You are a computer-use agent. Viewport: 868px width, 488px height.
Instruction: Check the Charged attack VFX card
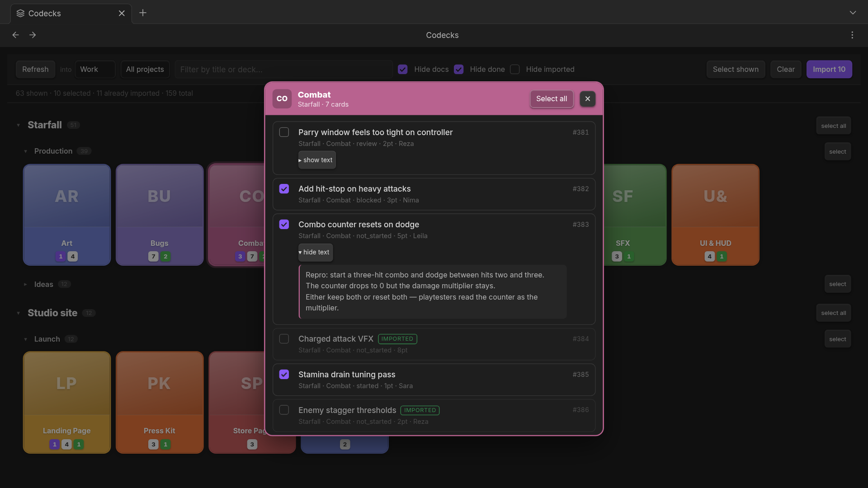point(284,338)
